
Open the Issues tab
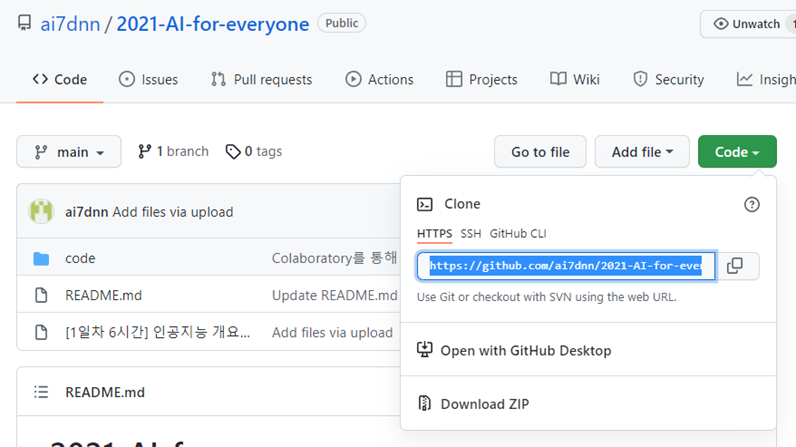pos(148,80)
